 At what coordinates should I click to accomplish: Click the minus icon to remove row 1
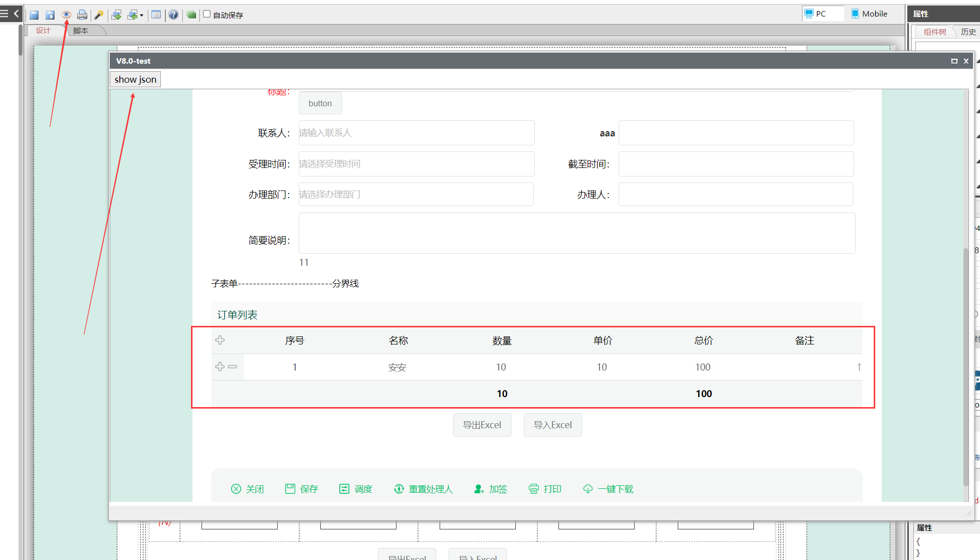tap(233, 367)
